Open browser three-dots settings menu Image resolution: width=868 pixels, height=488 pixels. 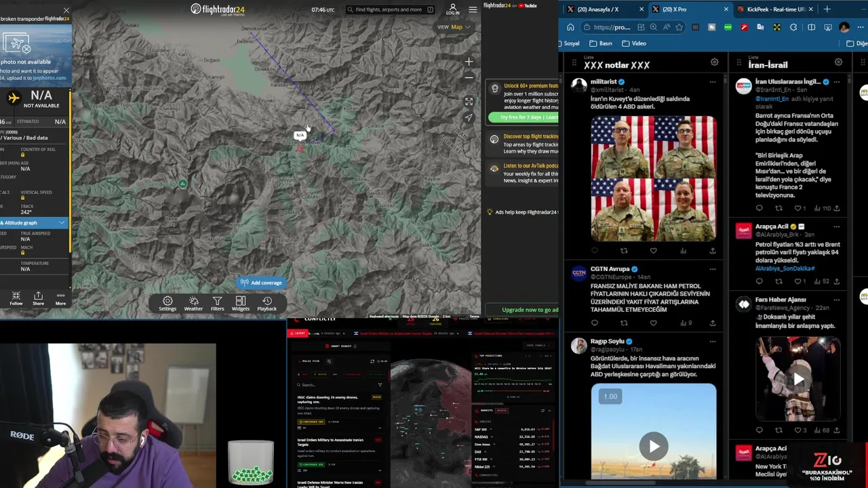click(861, 27)
